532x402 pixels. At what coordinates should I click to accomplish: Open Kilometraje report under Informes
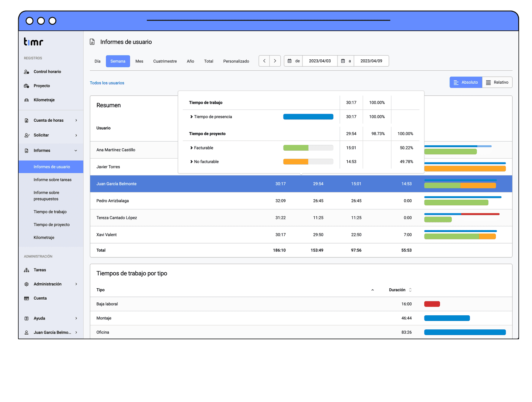tap(44, 238)
